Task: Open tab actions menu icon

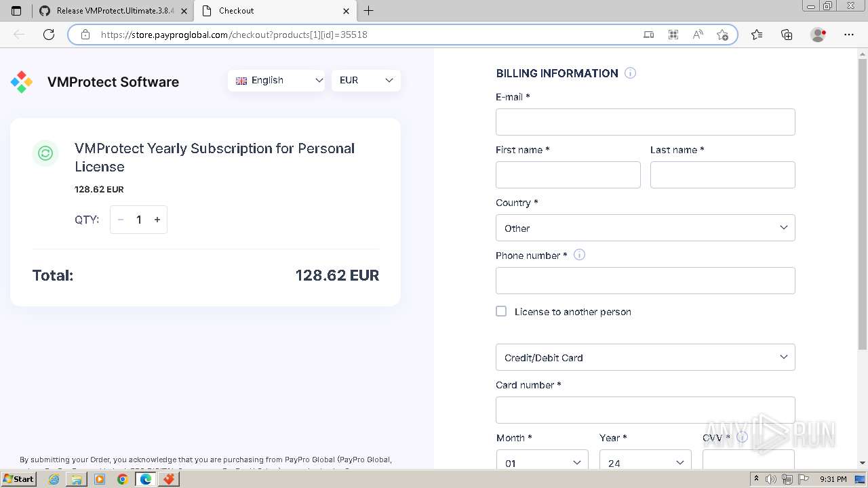Action: pos(17,11)
